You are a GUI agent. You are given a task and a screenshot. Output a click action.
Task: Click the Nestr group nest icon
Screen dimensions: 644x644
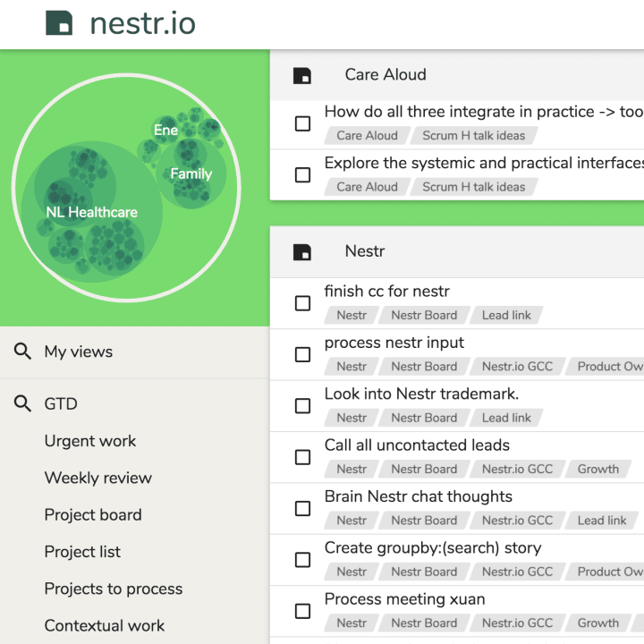pyautogui.click(x=302, y=251)
